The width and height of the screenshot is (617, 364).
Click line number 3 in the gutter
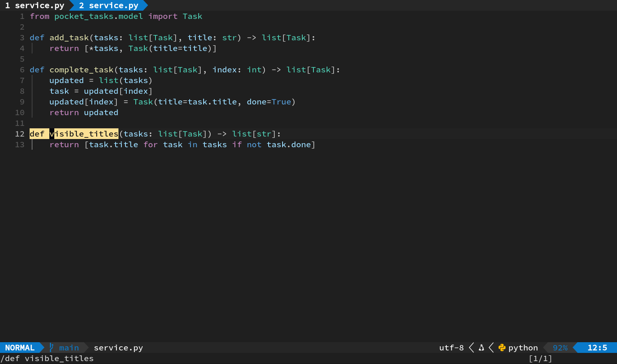point(22,37)
